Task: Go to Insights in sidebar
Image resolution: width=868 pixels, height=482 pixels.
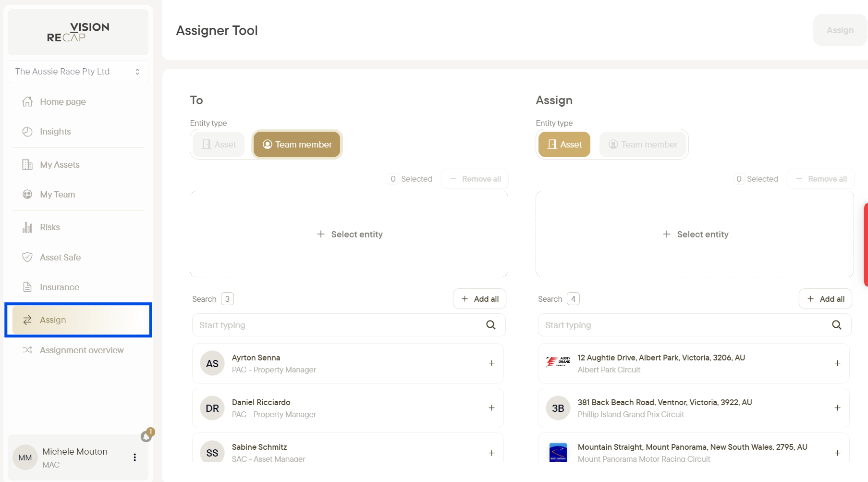Action: (x=78, y=132)
